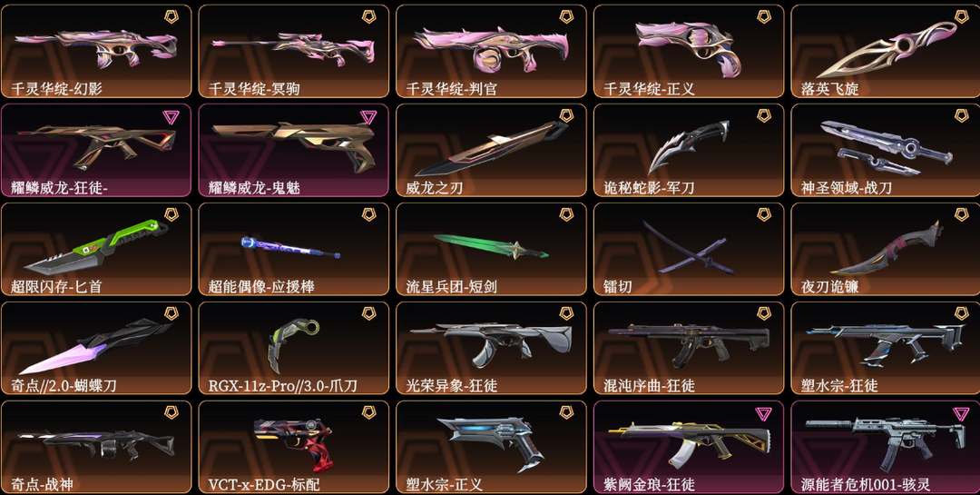
Task: Choose the 诡秘蛇影-军刀 knife skin
Action: 689,150
